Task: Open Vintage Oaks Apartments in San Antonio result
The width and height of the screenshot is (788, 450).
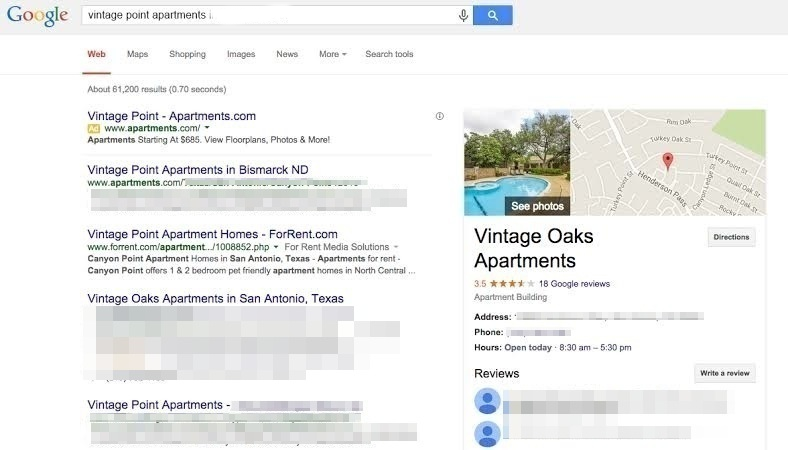Action: click(x=216, y=298)
